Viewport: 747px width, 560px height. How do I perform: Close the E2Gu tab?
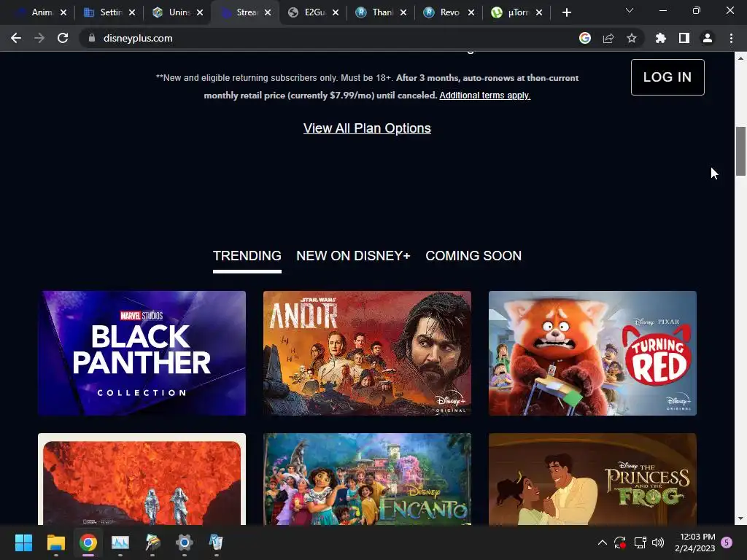tap(336, 12)
